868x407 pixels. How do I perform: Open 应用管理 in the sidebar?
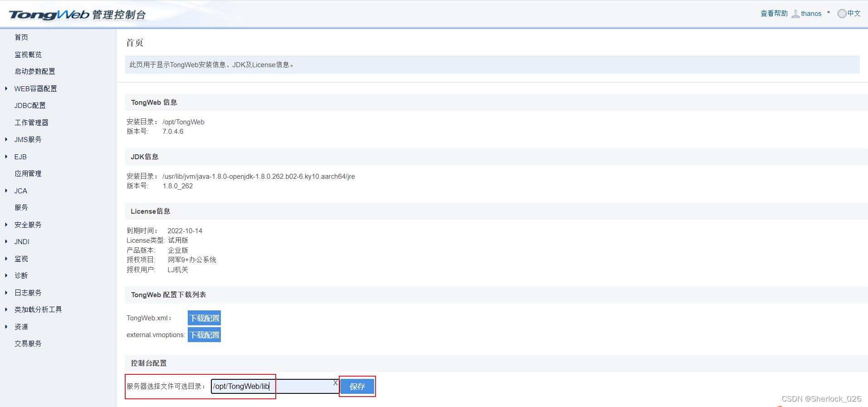click(x=28, y=173)
